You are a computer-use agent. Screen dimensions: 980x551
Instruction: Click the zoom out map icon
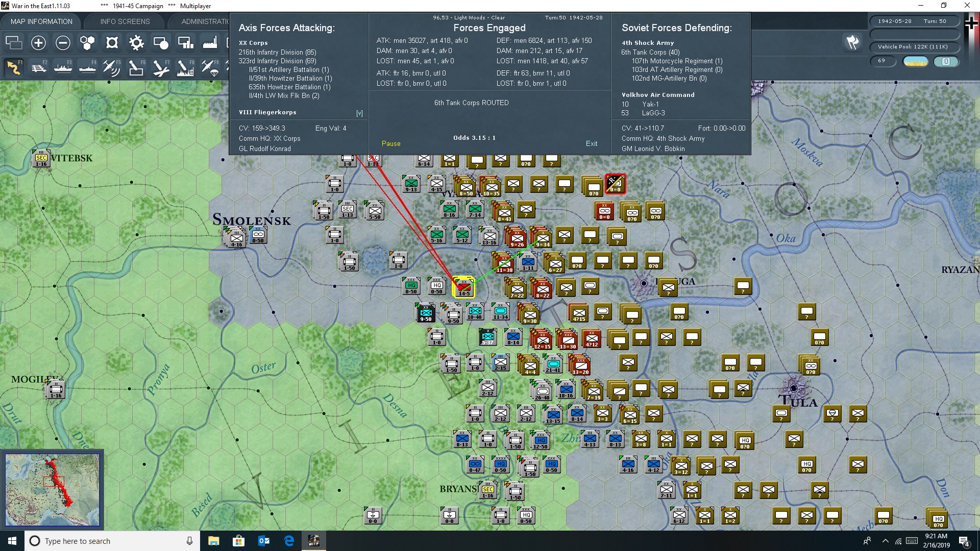click(63, 43)
